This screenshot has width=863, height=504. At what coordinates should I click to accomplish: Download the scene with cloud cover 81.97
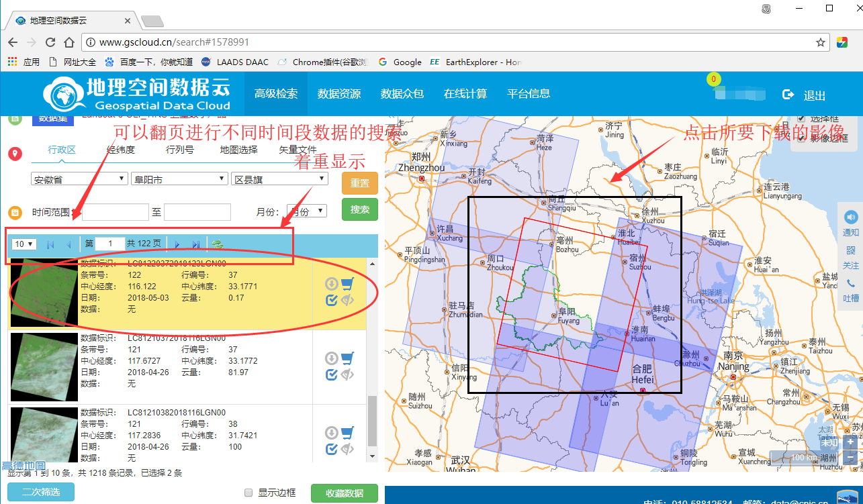(331, 358)
